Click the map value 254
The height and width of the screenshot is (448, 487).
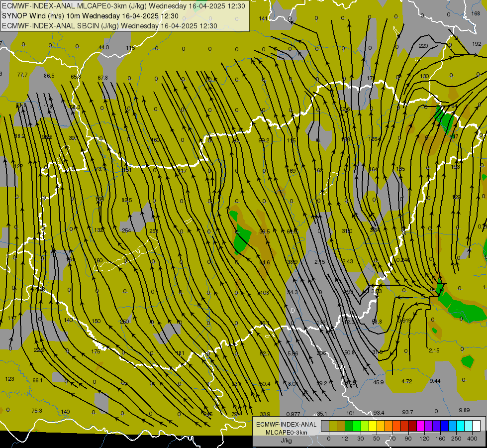pos(126,230)
